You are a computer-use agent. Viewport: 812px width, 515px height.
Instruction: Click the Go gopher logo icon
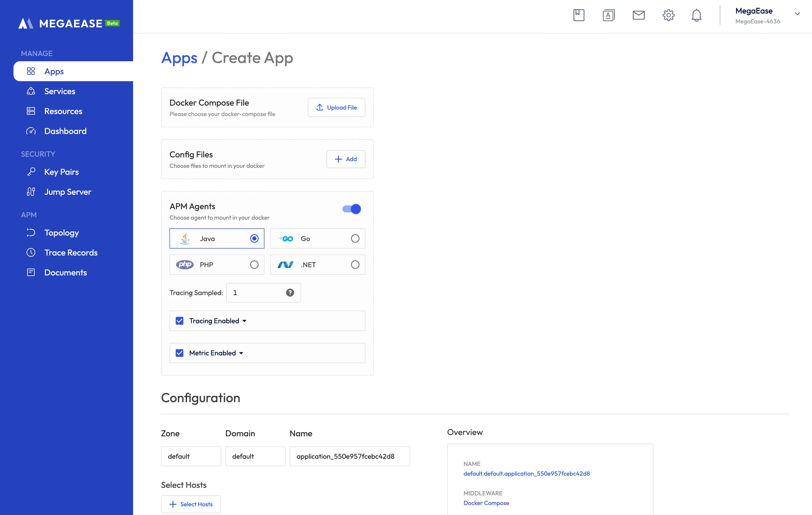click(x=286, y=239)
